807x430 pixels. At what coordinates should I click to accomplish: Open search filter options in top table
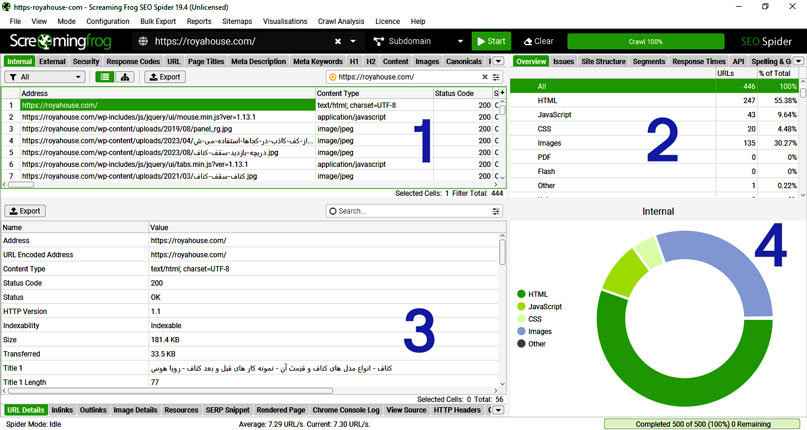point(496,77)
